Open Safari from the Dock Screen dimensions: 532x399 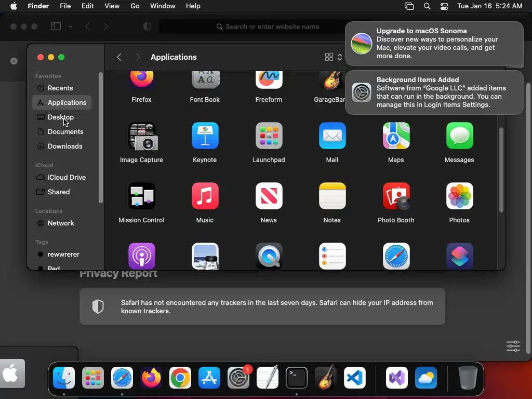pyautogui.click(x=122, y=378)
